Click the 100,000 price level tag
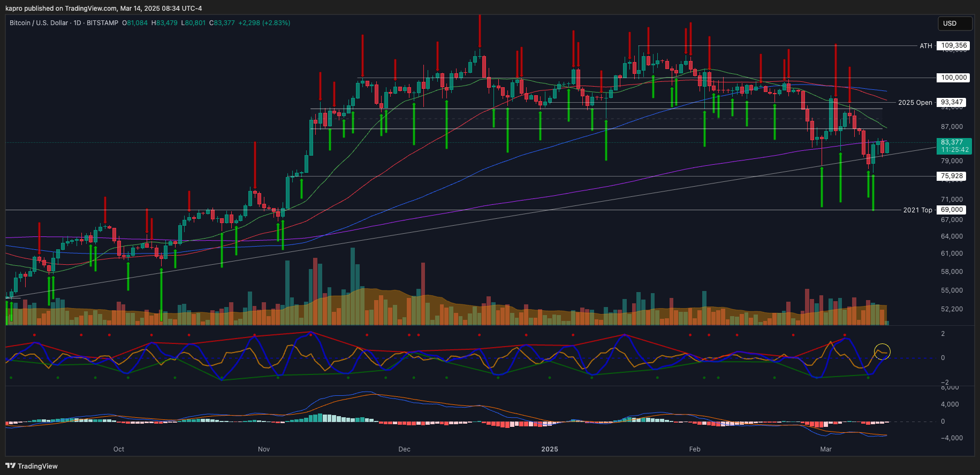The height and width of the screenshot is (475, 980). coord(954,78)
